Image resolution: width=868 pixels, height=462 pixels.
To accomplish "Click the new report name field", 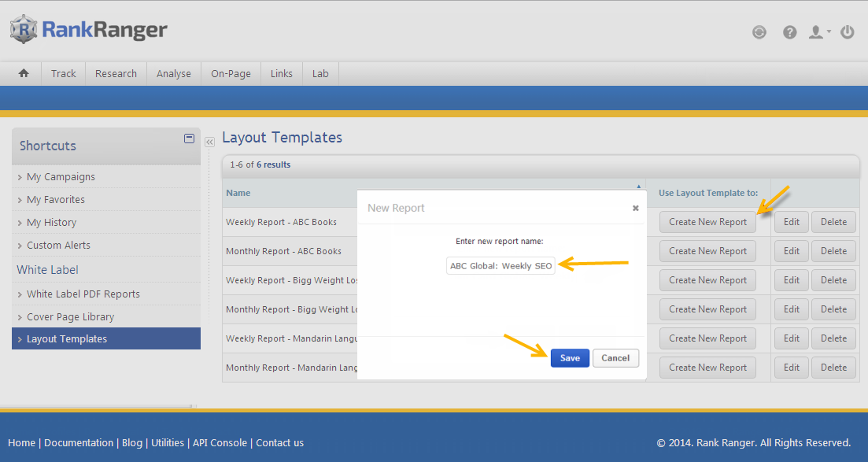I will (x=500, y=266).
